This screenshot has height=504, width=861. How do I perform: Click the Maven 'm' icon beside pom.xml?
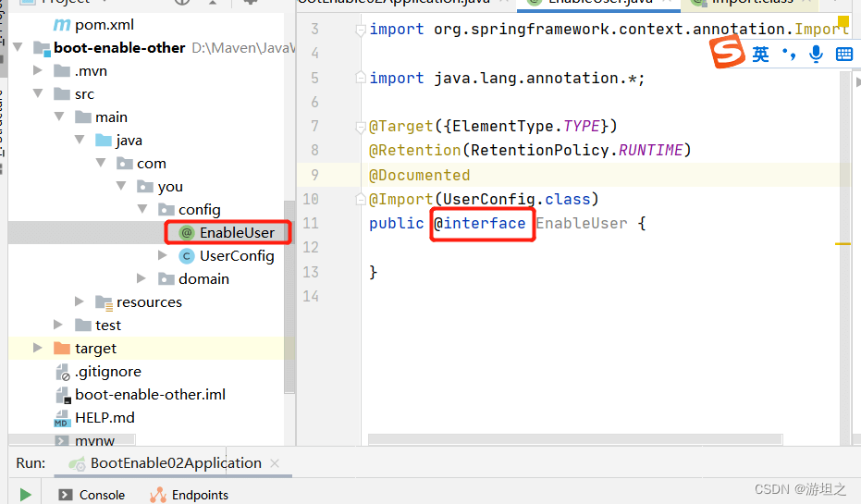[61, 25]
